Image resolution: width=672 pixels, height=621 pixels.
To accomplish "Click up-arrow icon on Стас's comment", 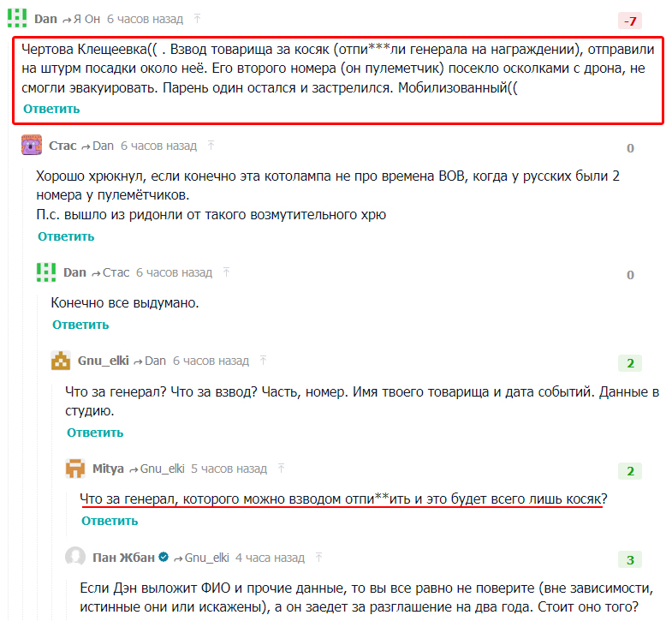I will (211, 146).
